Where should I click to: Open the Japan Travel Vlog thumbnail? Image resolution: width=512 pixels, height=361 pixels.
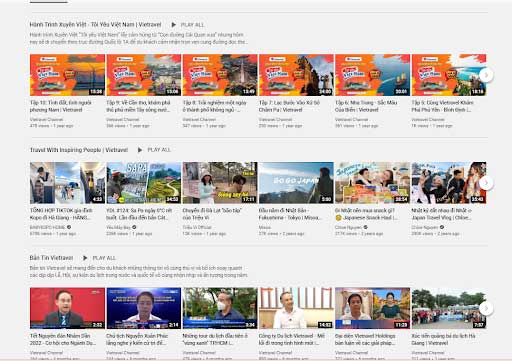pos(449,183)
